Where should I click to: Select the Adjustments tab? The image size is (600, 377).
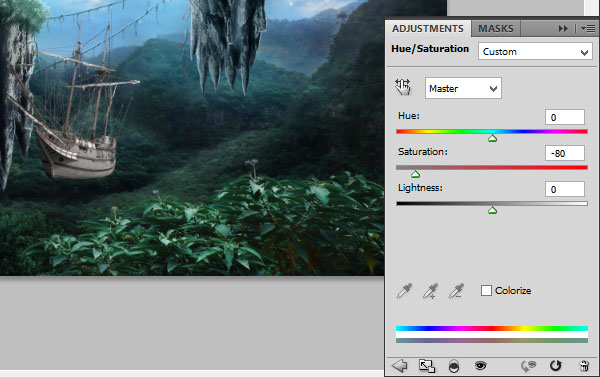(427, 29)
